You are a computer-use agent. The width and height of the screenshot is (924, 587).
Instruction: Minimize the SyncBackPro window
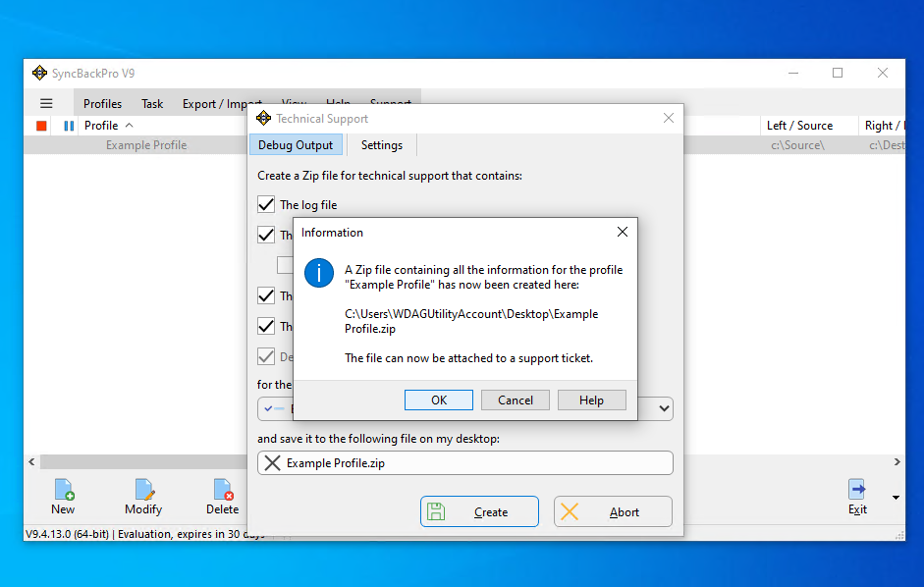793,73
